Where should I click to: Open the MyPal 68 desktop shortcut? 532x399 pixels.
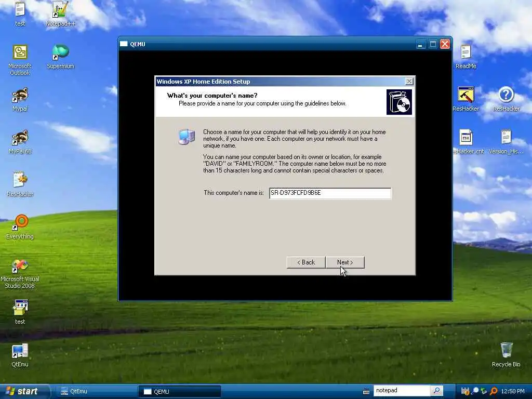click(20, 142)
